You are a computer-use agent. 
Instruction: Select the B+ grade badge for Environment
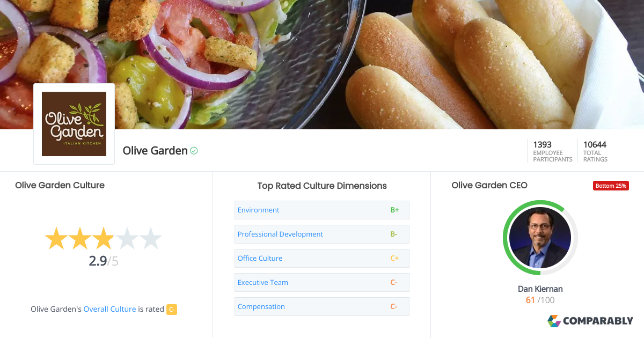click(x=395, y=210)
